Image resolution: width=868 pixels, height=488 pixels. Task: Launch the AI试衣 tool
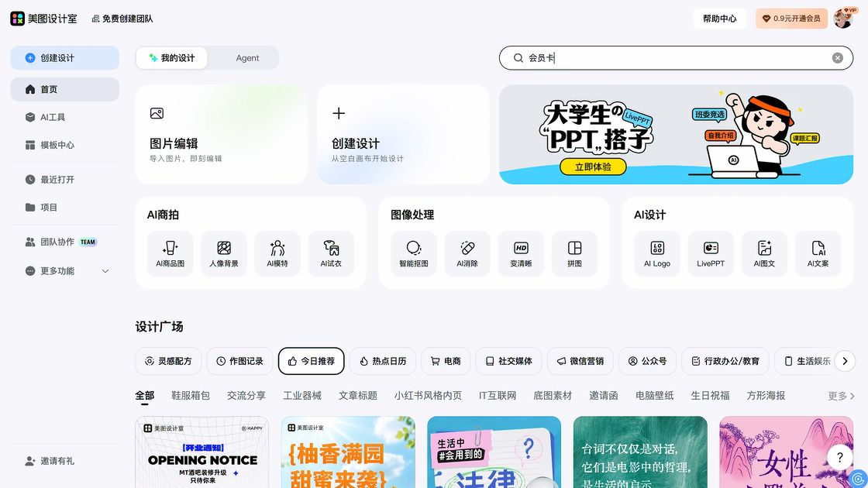point(331,253)
